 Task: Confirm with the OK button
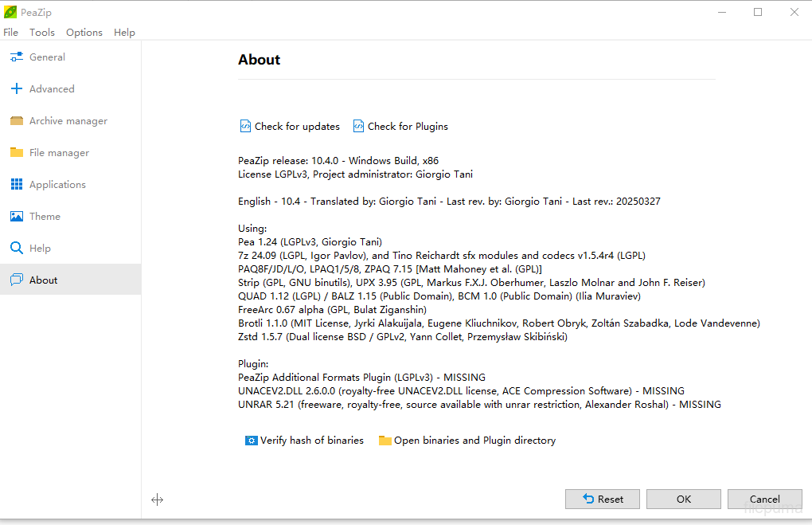pyautogui.click(x=683, y=499)
